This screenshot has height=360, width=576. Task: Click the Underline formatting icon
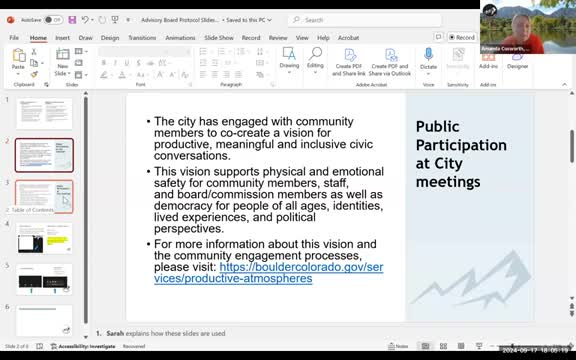click(127, 63)
